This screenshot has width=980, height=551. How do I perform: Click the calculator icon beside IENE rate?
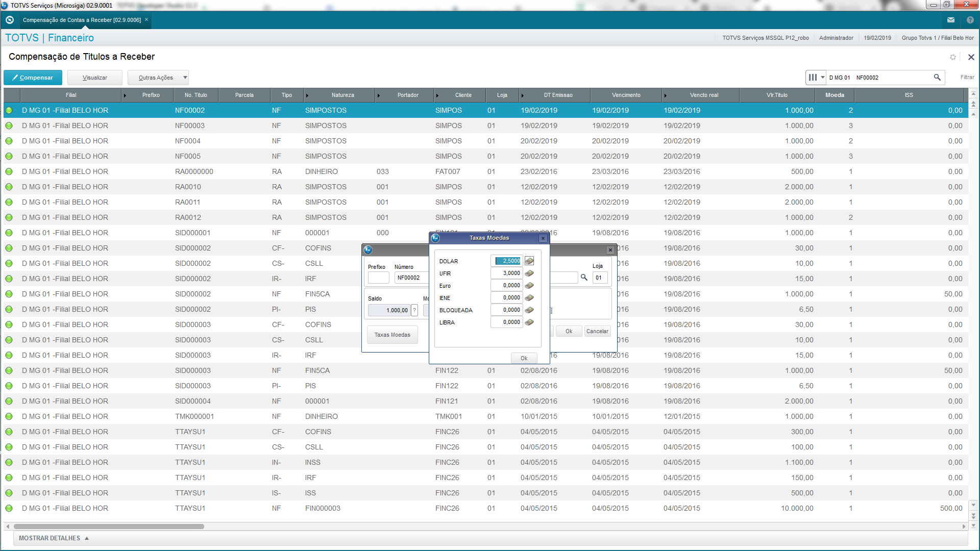tap(529, 298)
